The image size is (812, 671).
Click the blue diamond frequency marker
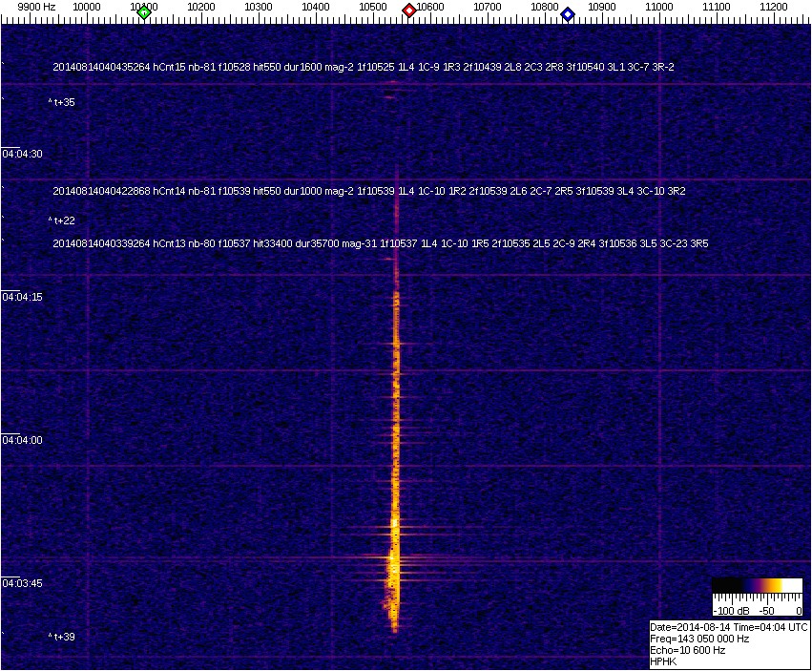click(568, 14)
